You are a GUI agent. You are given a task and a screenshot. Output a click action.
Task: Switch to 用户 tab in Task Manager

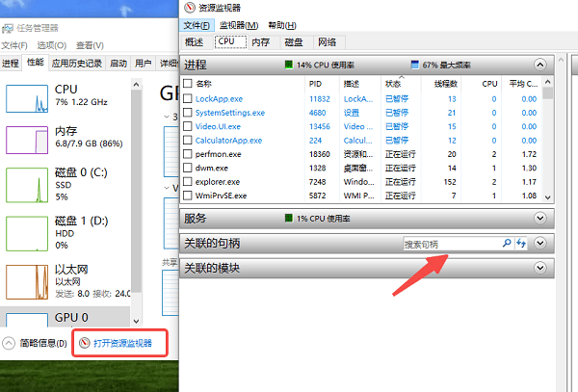point(143,64)
